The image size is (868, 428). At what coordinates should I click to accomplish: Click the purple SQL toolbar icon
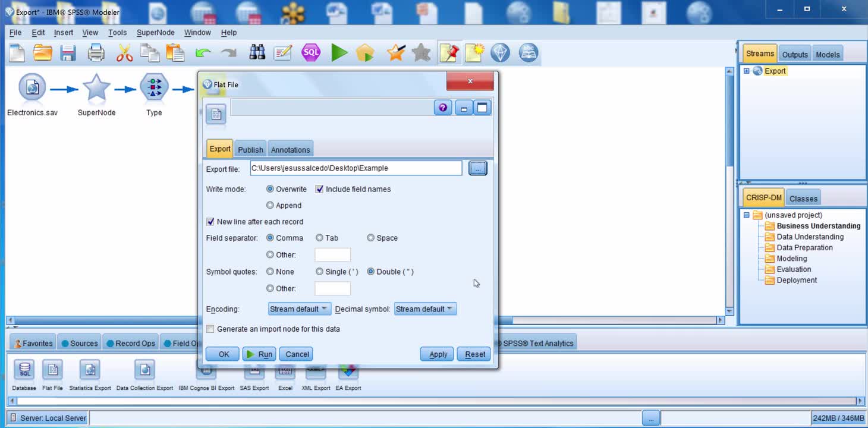coord(311,53)
